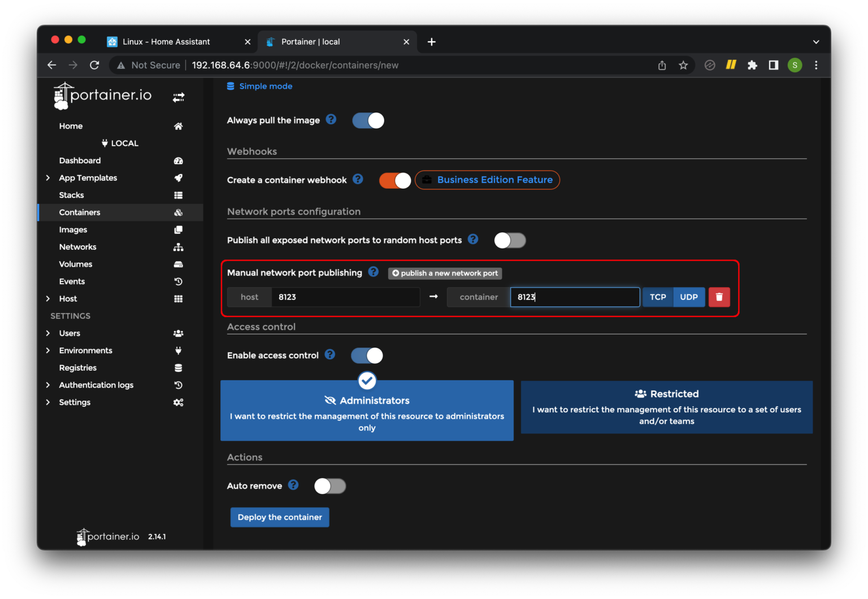Viewport: 868px width, 599px height.
Task: Reload the page using the refresh icon
Action: [x=94, y=66]
